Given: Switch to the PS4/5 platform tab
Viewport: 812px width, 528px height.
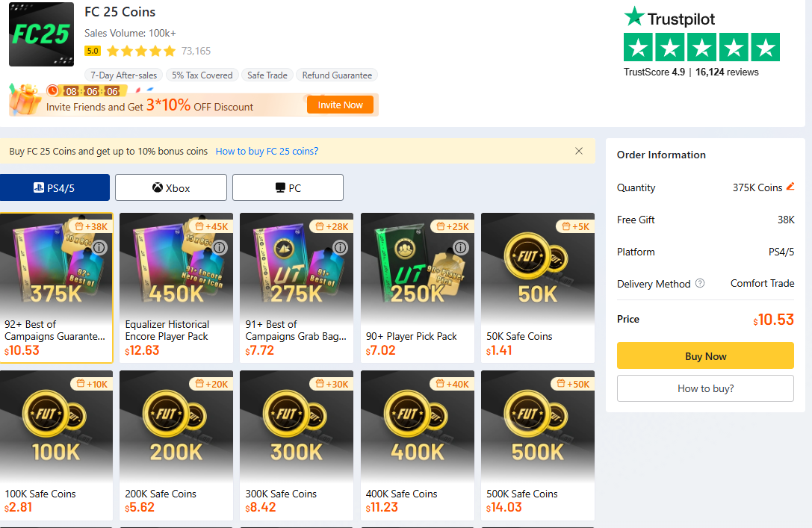Looking at the screenshot, I should (x=55, y=187).
